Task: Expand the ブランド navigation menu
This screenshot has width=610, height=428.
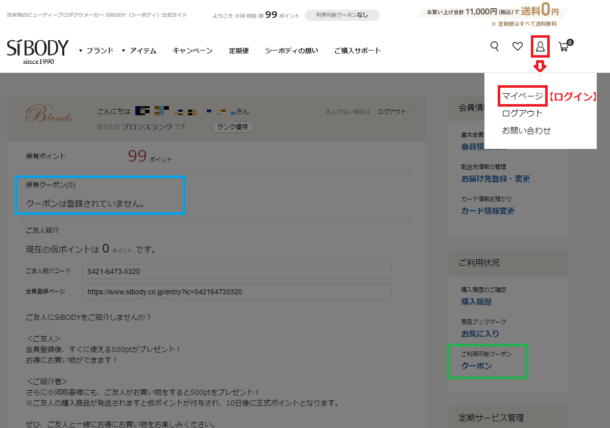Action: [96, 51]
